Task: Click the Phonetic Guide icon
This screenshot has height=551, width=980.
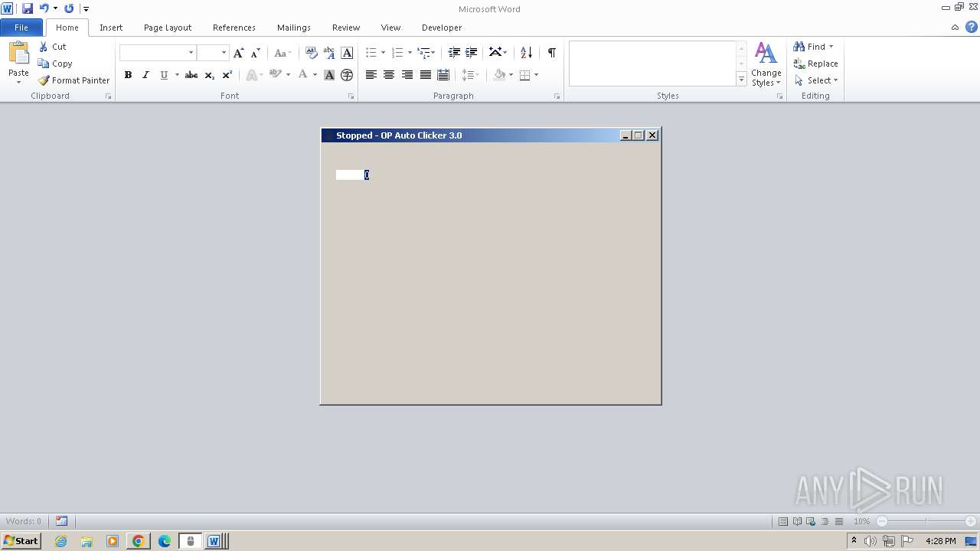Action: [x=329, y=53]
